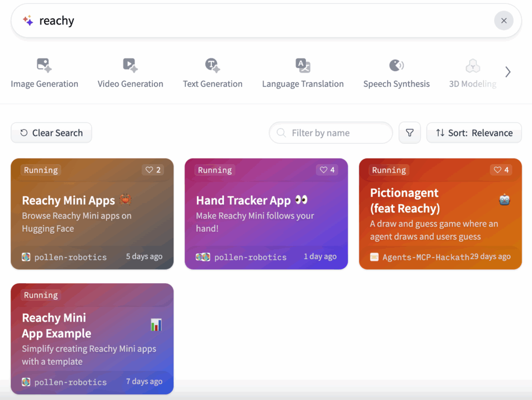Viewport: 532px width, 400px height.
Task: Click the sparkle AI search icon
Action: point(28,21)
